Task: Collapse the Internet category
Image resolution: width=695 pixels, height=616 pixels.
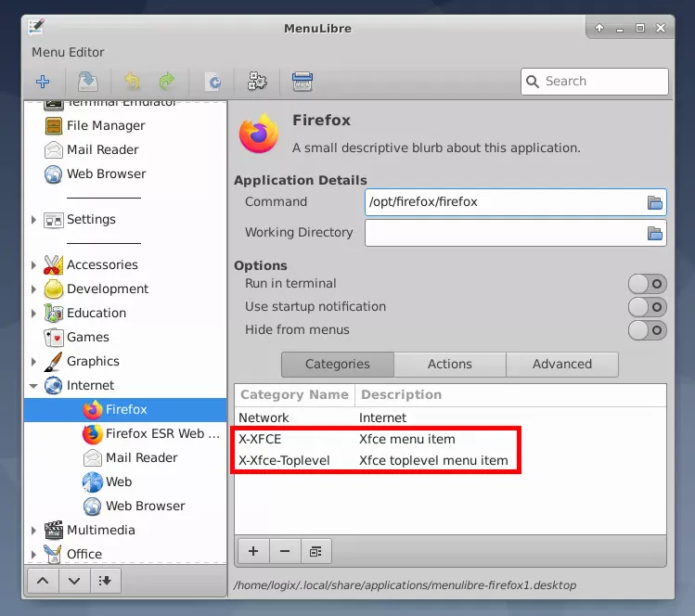Action: click(x=33, y=386)
